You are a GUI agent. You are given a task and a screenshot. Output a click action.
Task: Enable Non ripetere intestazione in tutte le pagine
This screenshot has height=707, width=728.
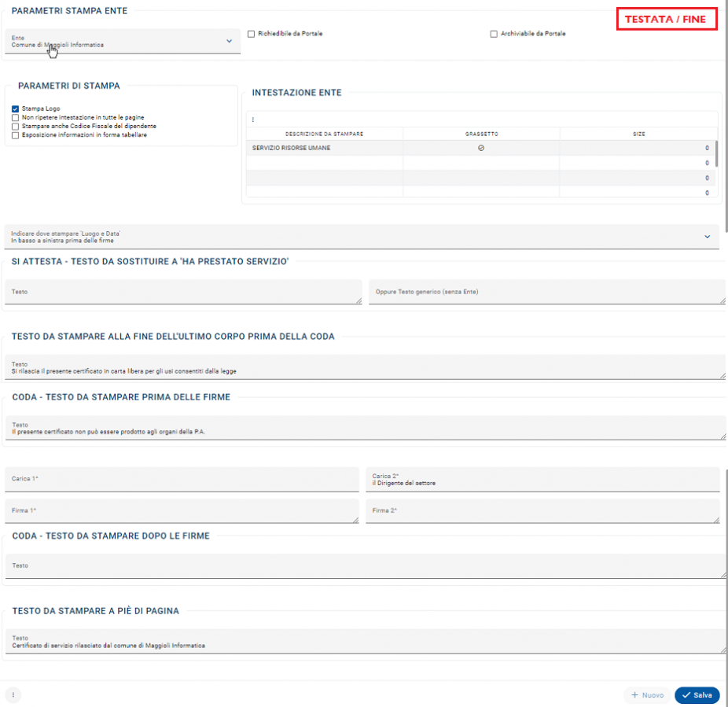click(15, 117)
